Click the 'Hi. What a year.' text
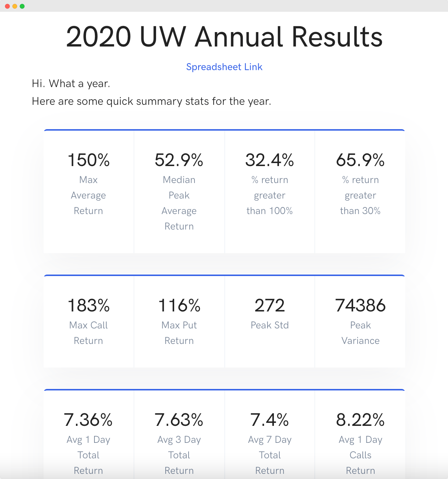This screenshot has height=479, width=448. [71, 84]
